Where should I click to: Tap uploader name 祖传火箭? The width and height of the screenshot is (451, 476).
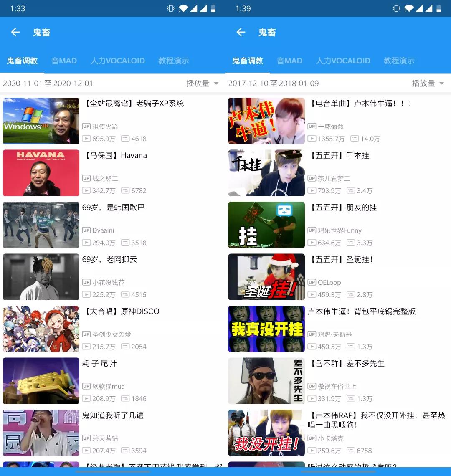click(105, 127)
